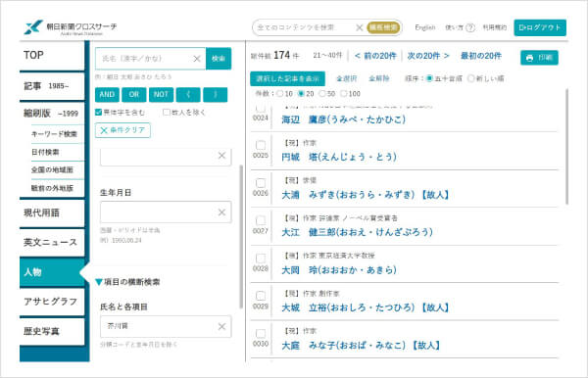Click the results list vertical scrollbar
This screenshot has width=588, height=378.
[x=566, y=147]
